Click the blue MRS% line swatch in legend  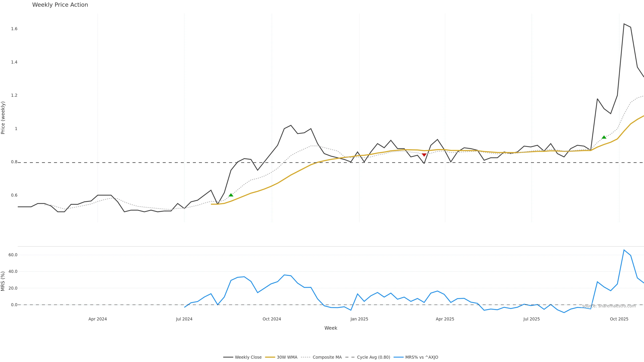(398, 357)
